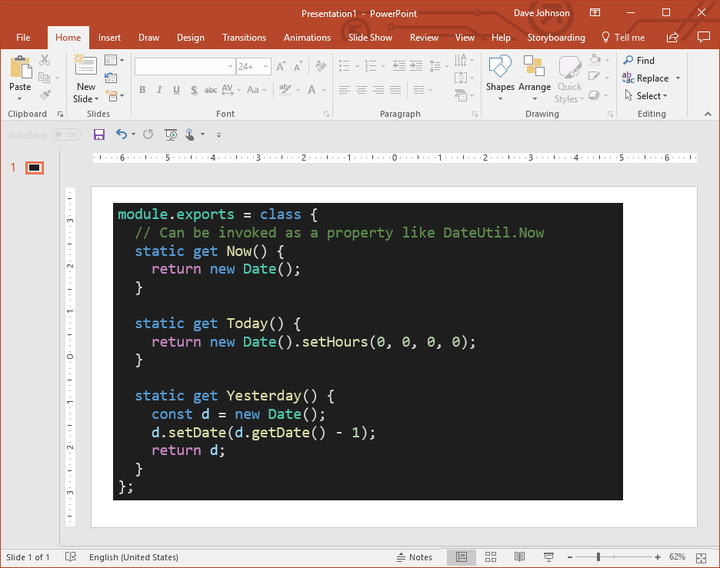Open the Insert ribbon tab

pos(109,38)
